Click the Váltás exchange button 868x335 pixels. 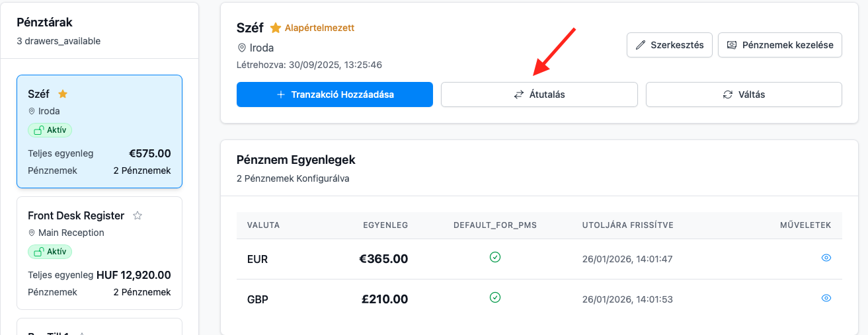click(744, 94)
